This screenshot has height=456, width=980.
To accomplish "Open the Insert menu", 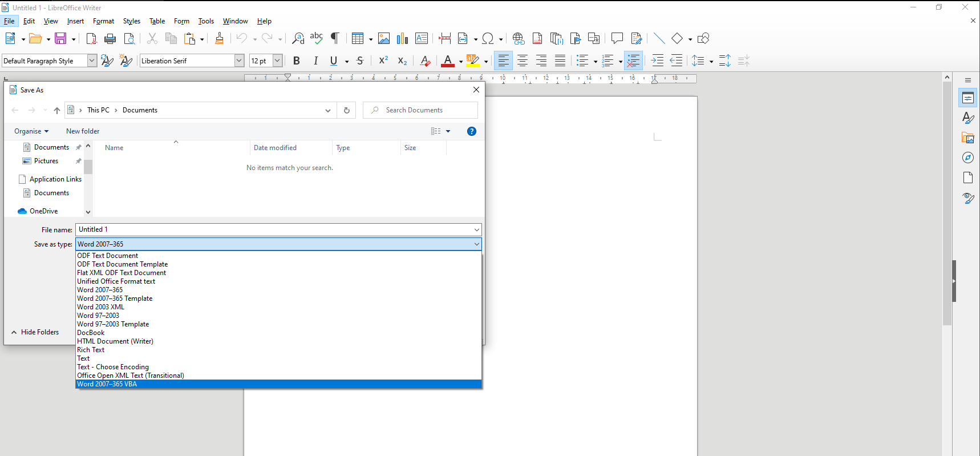I will [75, 21].
